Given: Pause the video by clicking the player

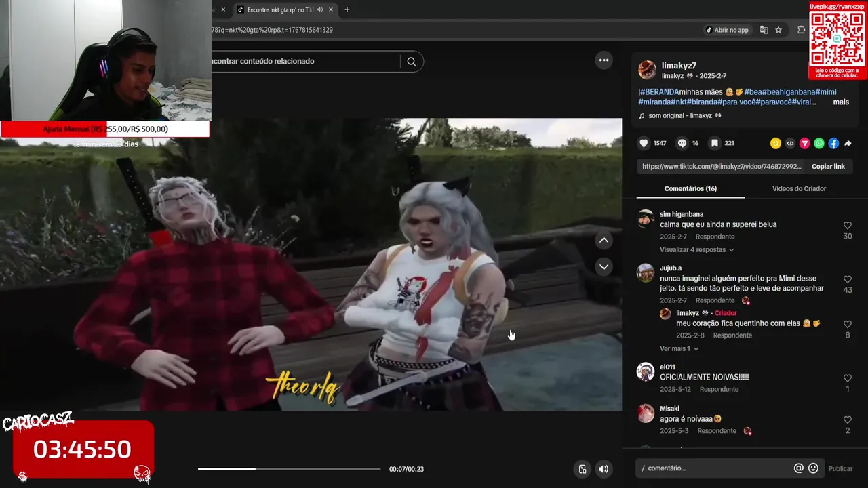Looking at the screenshot, I should click(311, 264).
